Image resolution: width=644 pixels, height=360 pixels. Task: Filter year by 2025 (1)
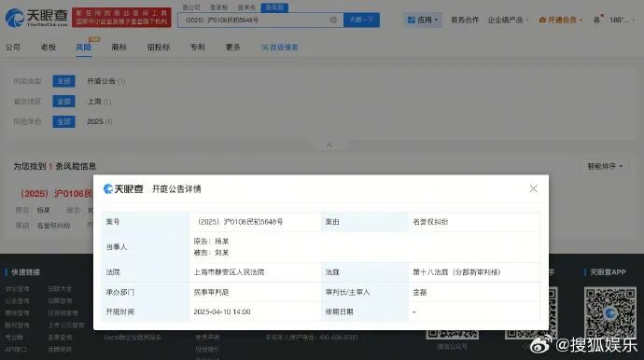click(x=99, y=121)
